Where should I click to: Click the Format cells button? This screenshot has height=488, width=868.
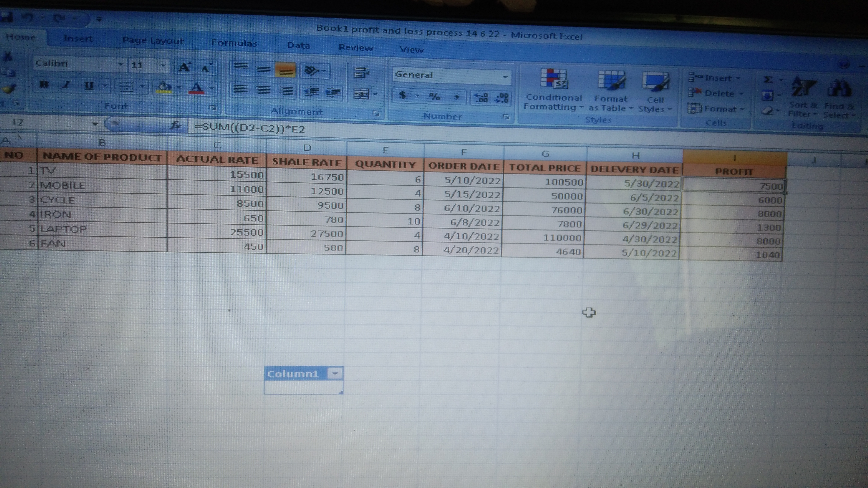coord(716,109)
